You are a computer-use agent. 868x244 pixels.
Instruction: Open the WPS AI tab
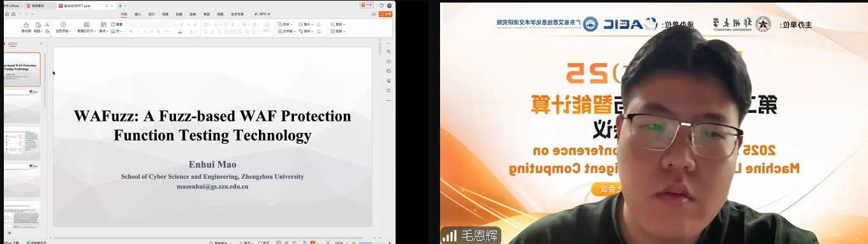[262, 13]
